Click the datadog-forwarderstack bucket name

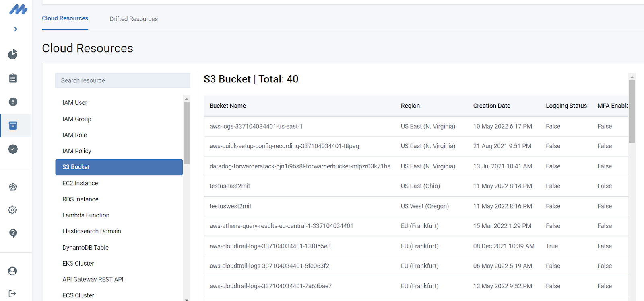(x=300, y=166)
